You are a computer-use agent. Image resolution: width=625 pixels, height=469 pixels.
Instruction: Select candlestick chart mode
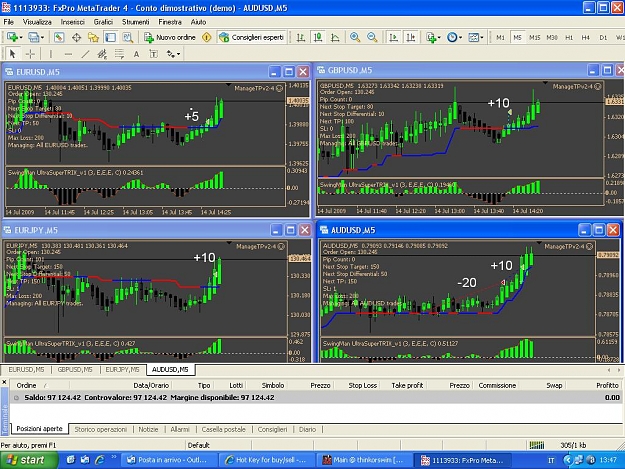(318, 37)
